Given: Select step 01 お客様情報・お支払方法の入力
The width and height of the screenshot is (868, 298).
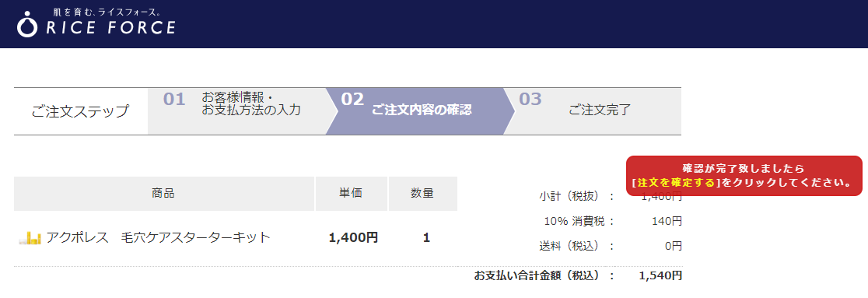Looking at the screenshot, I should 236,110.
